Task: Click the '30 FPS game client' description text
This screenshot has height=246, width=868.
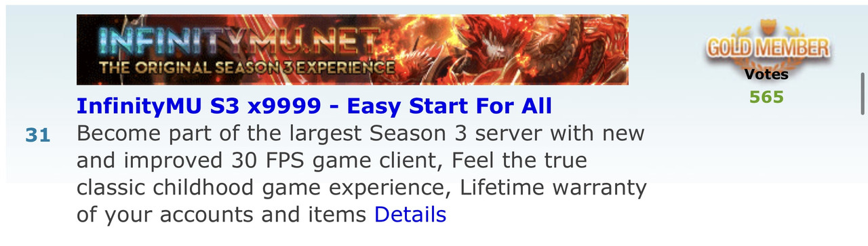Action: pos(332,161)
